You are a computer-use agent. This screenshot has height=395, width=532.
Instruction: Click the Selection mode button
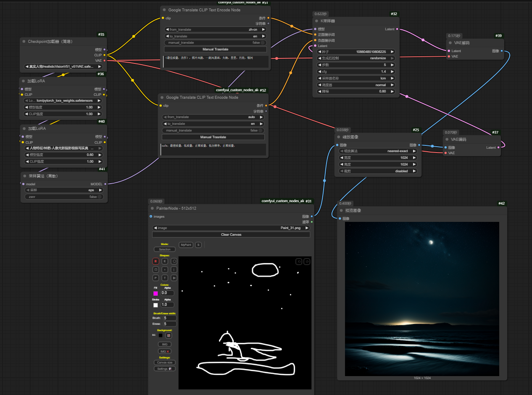pos(164,249)
